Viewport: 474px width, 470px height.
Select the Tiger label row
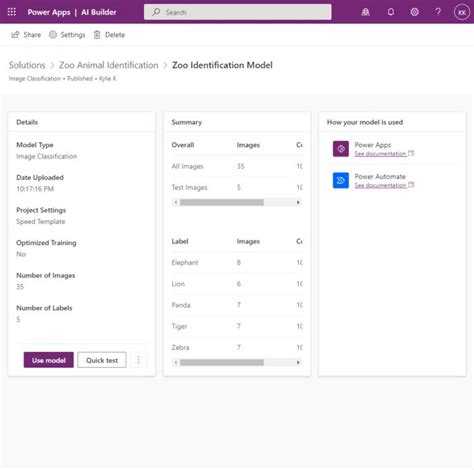237,326
